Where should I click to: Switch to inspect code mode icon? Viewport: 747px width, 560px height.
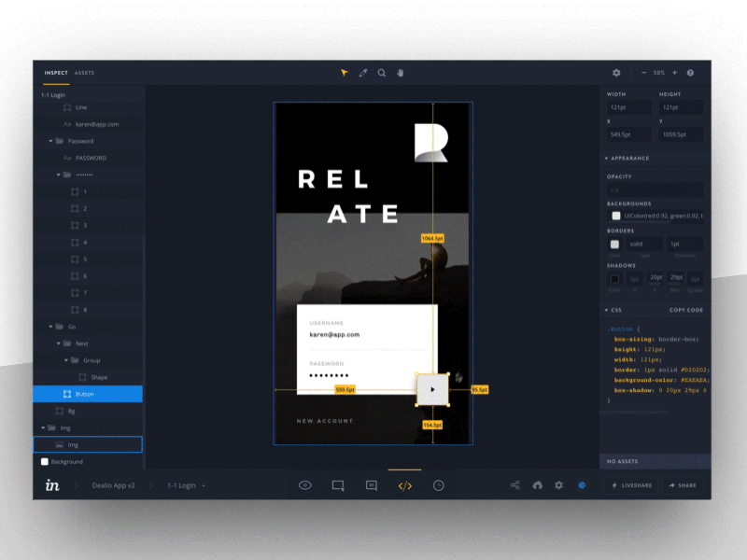coord(405,485)
